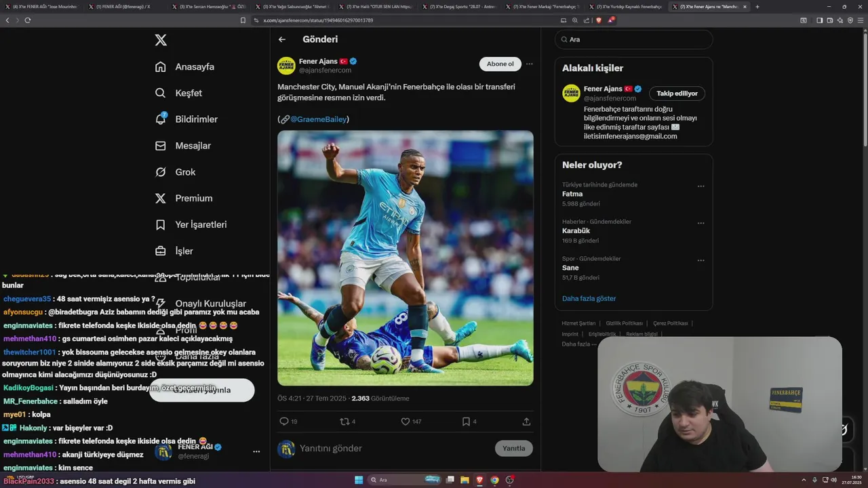Open Akanji photo in the post

pos(406,258)
